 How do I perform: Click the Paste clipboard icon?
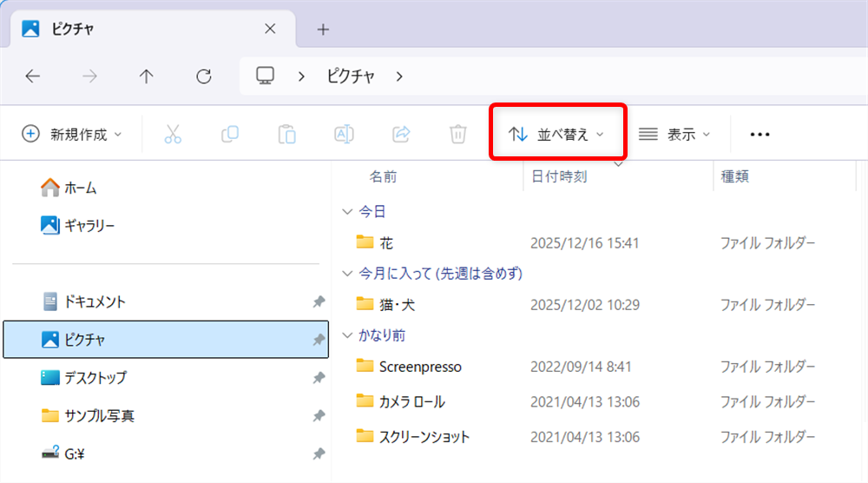pos(286,134)
